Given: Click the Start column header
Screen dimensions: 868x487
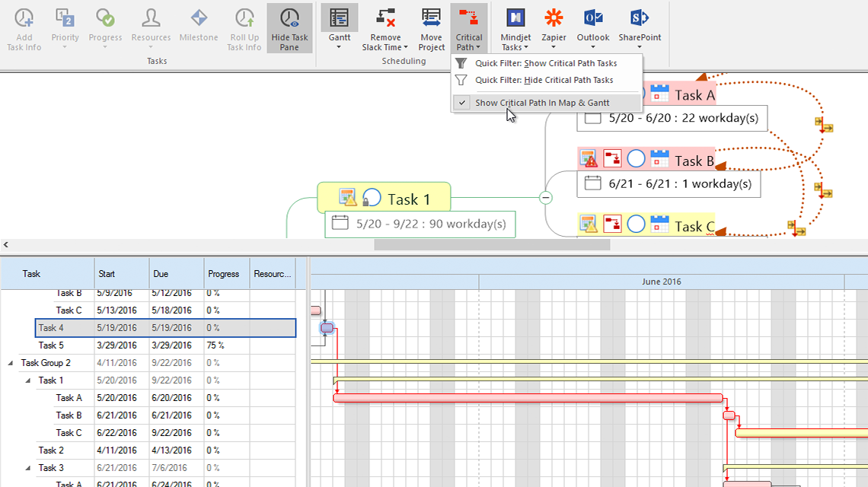Looking at the screenshot, I should pos(122,273).
